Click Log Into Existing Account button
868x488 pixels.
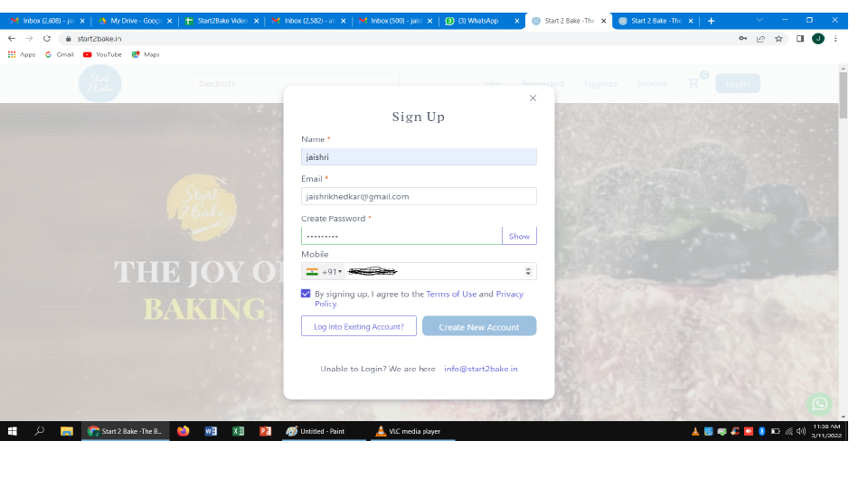(359, 326)
